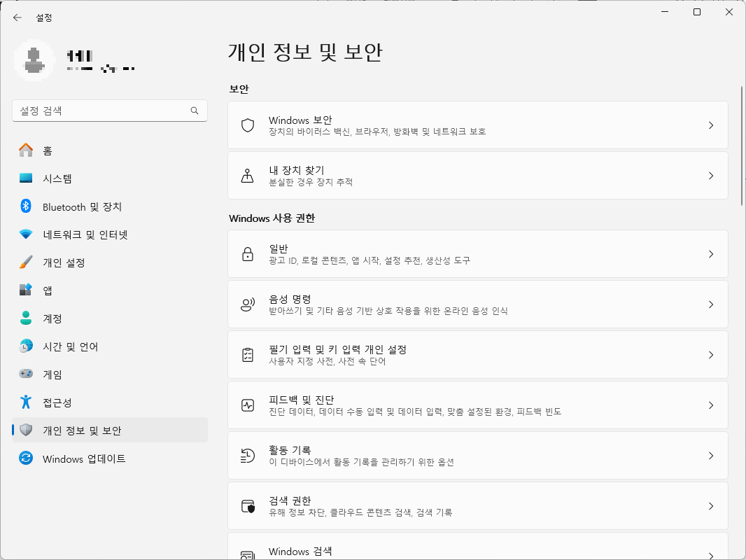Click 사용자 지정 사전, 사전 속 단어 text
746x560 pixels.
328,362
